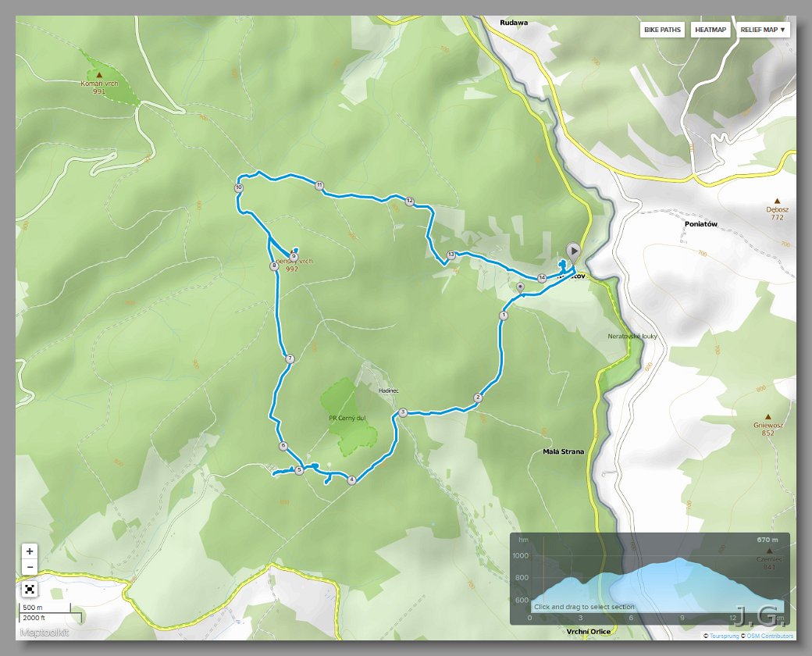
Task: Open the OSM Contributors link
Action: click(x=770, y=636)
